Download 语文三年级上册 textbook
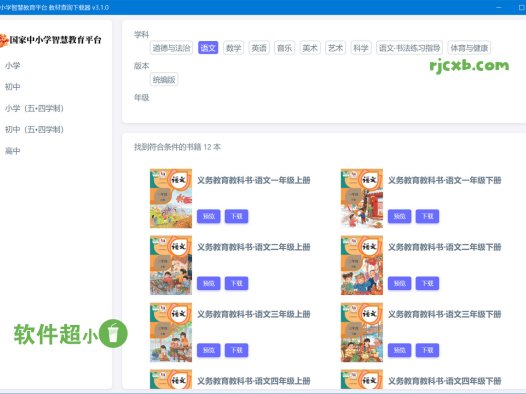 pos(236,350)
